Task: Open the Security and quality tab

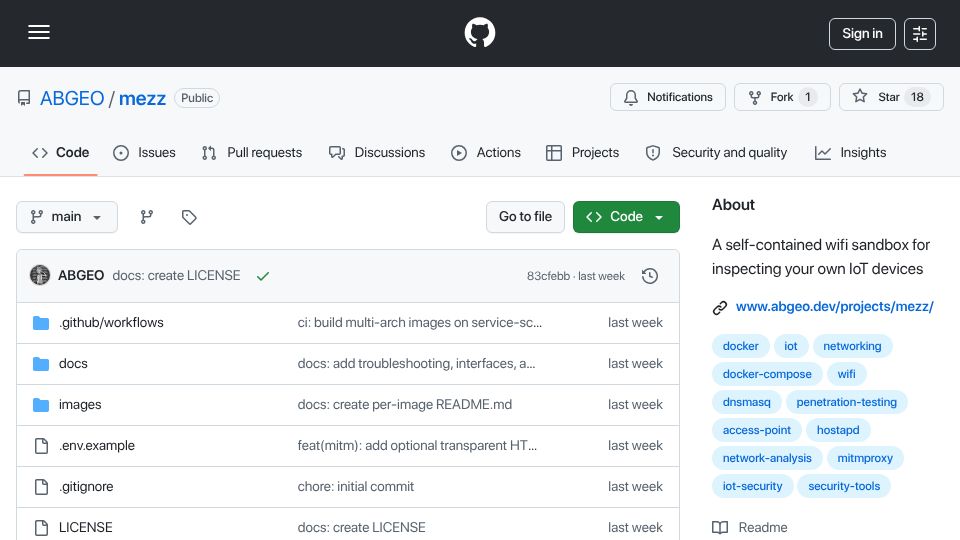Action: click(x=716, y=152)
